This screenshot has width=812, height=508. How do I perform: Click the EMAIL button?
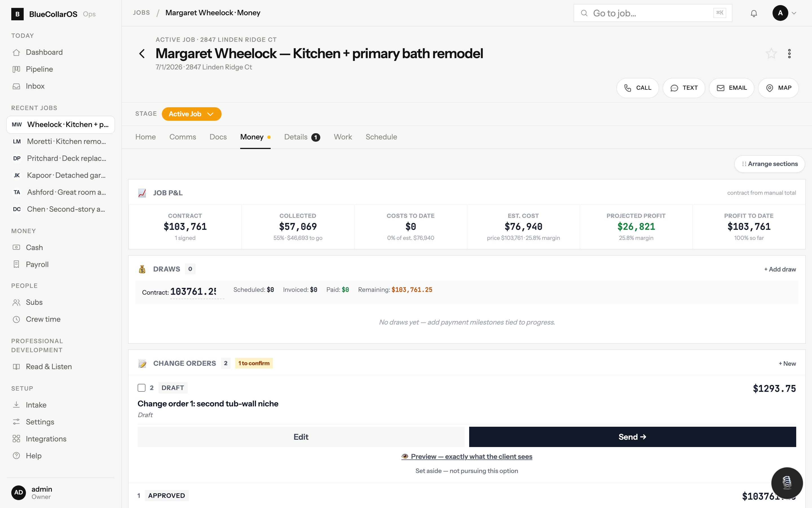pyautogui.click(x=731, y=88)
